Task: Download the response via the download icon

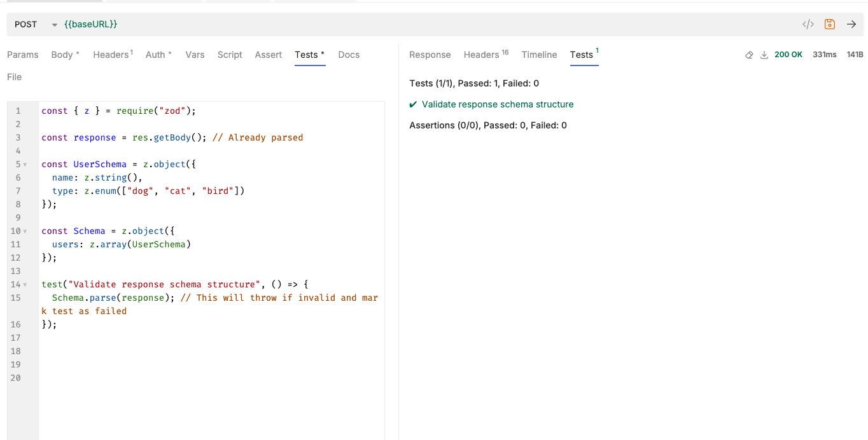Action: click(x=764, y=55)
